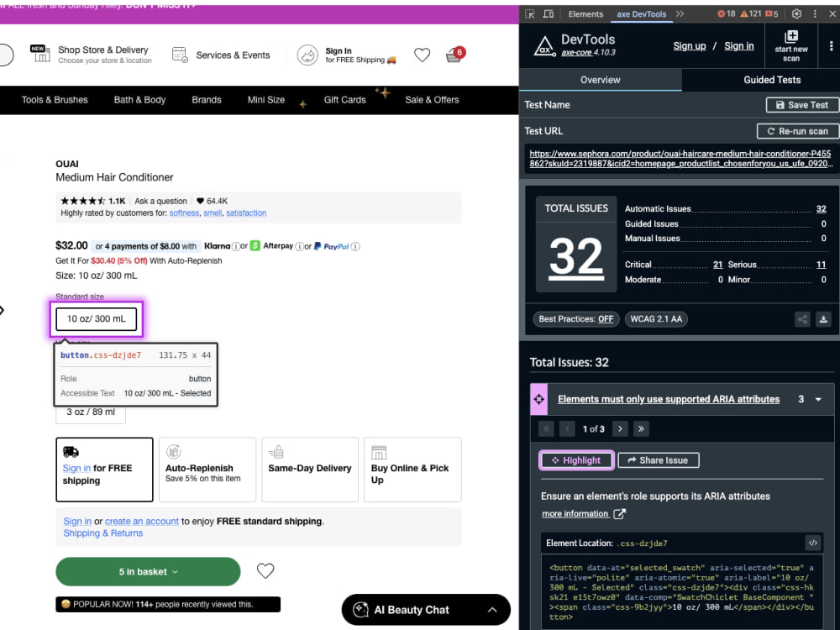Open Tools & Brushes menu

click(55, 100)
